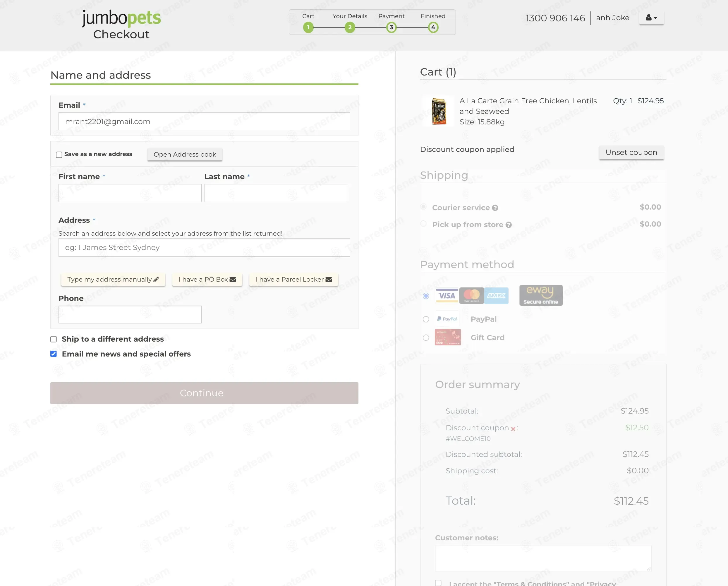Click the A La Carte product name

pyautogui.click(x=528, y=106)
